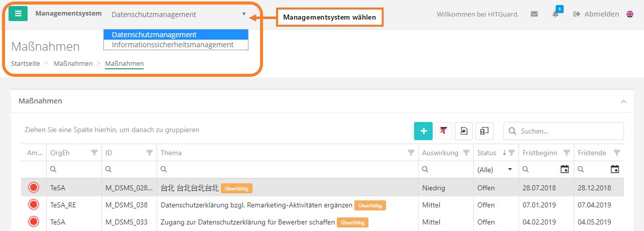Sort by the Status column header
Viewport: 644px width, 231px height.
pyautogui.click(x=487, y=153)
